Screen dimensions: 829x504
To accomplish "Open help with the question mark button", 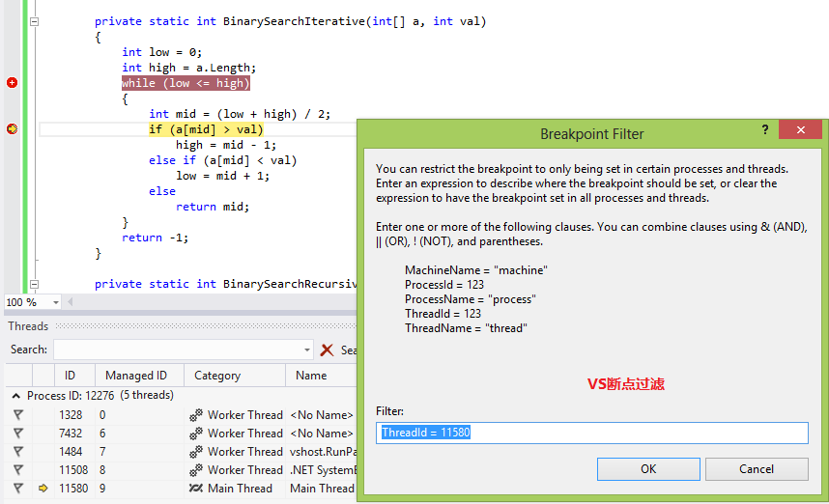I will tap(764, 129).
